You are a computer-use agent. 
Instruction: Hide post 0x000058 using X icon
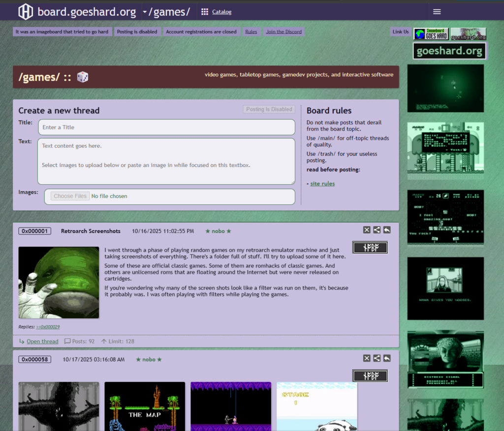click(x=367, y=358)
